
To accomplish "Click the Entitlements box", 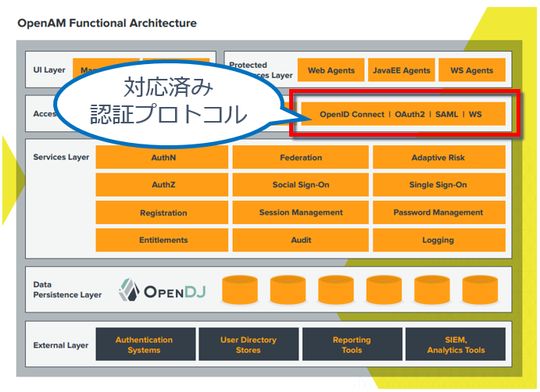I will [162, 240].
